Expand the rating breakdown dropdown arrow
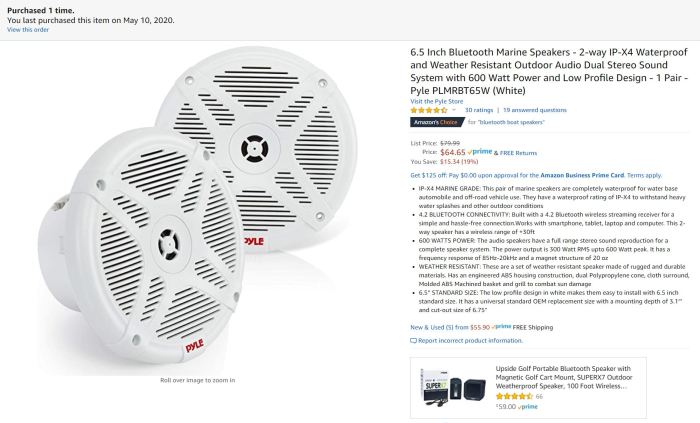 click(455, 110)
